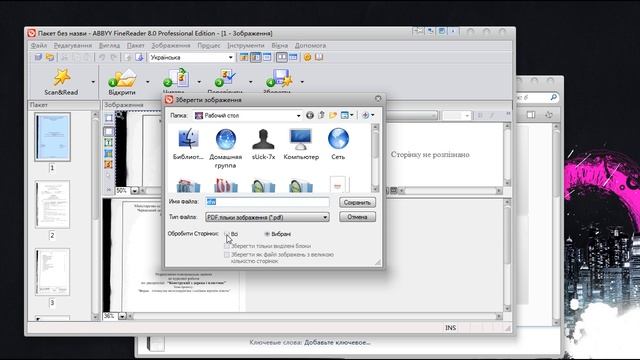Click the Сохранить button
This screenshot has height=360, width=640.
coord(357,202)
